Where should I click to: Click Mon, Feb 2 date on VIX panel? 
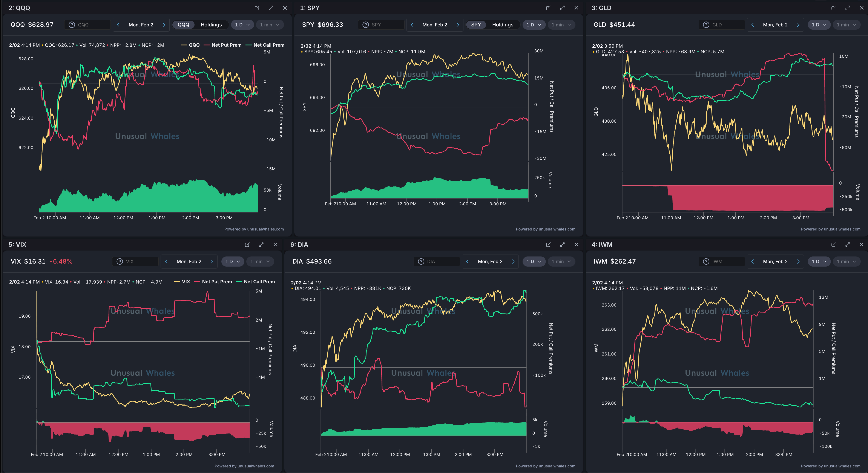pos(189,262)
